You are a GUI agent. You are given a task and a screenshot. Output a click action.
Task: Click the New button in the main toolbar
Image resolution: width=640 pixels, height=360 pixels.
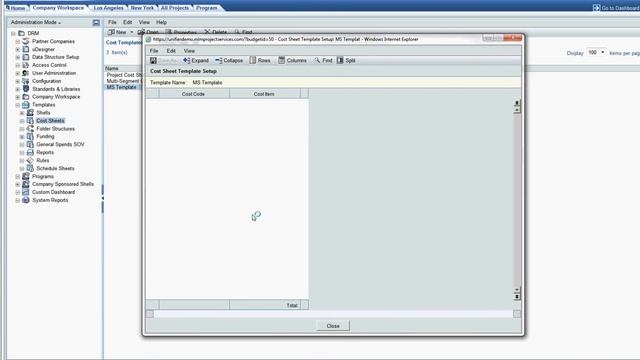118,32
